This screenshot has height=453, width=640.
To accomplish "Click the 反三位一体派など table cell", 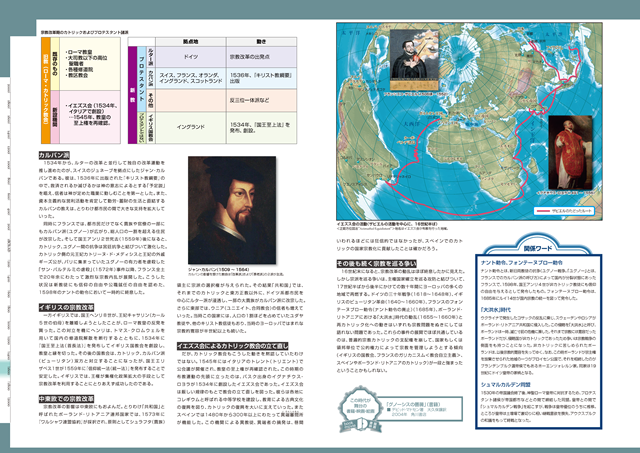I will 261,100.
